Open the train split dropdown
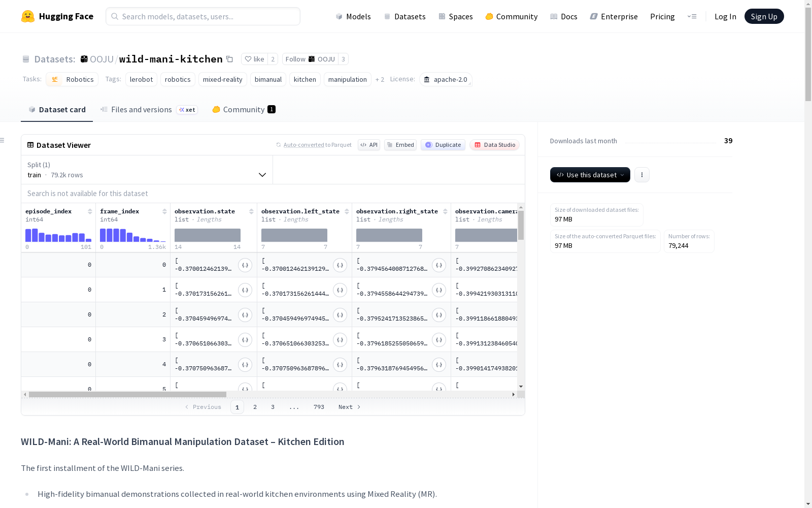The image size is (812, 508). 147,170
